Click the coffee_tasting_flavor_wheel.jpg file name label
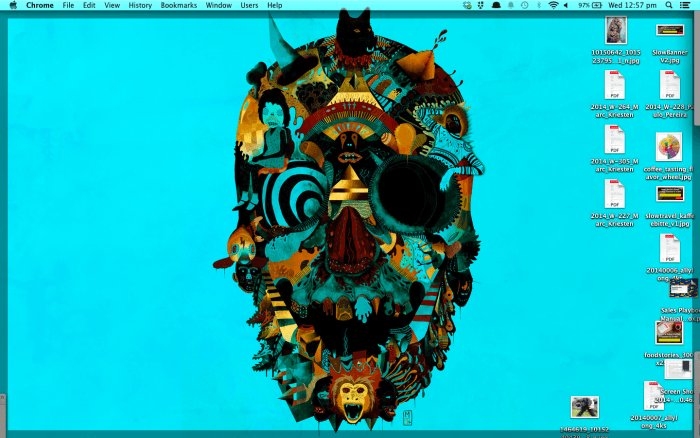The width and height of the screenshot is (700, 438). click(x=669, y=173)
